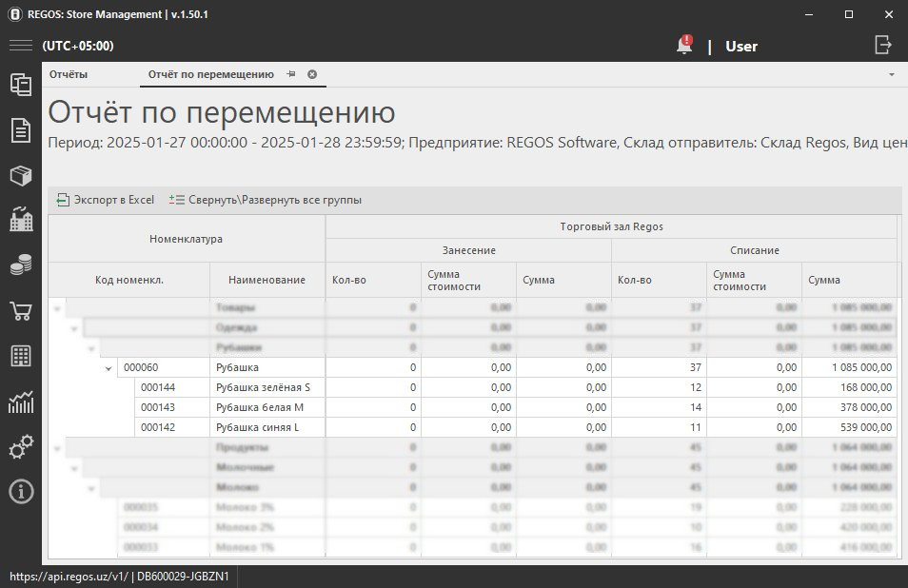The image size is (908, 588).
Task: Switch to the Отчёты tab
Action: pos(69,74)
